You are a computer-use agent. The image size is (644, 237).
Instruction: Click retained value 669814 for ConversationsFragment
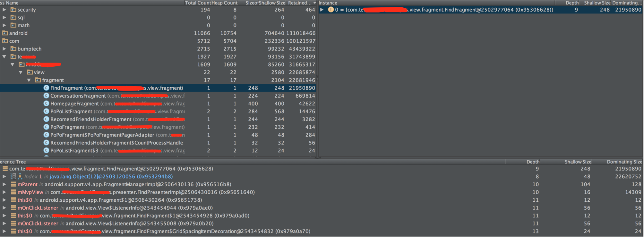(305, 96)
